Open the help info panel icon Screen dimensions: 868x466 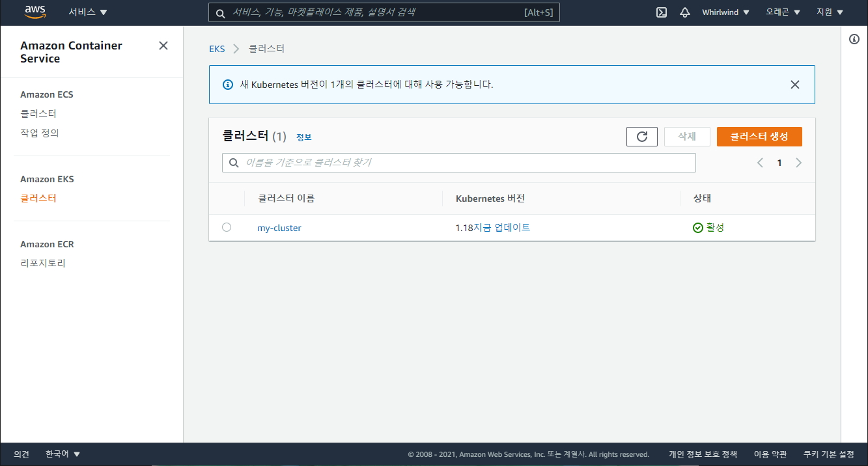[854, 39]
